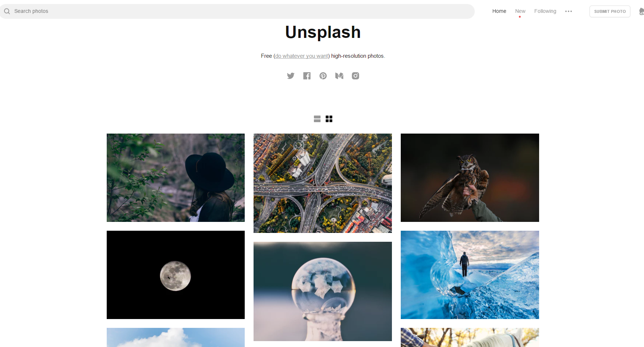Click the Submit Photo button
The width and height of the screenshot is (644, 347).
click(610, 11)
